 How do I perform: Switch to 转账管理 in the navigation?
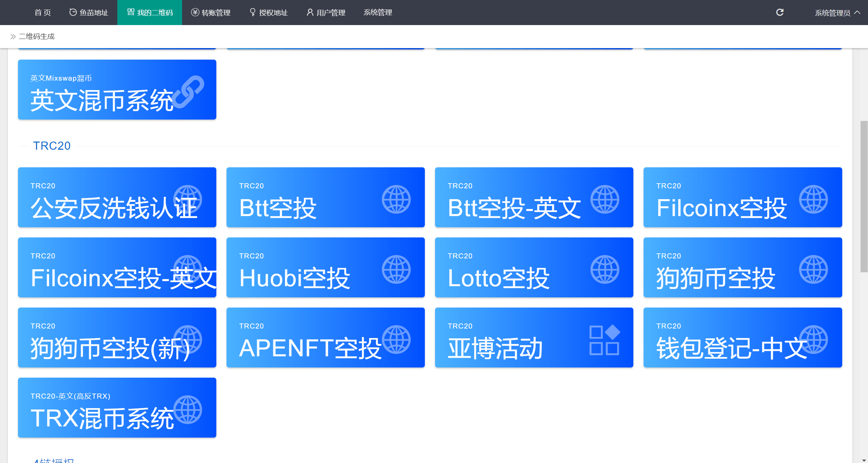pos(211,13)
